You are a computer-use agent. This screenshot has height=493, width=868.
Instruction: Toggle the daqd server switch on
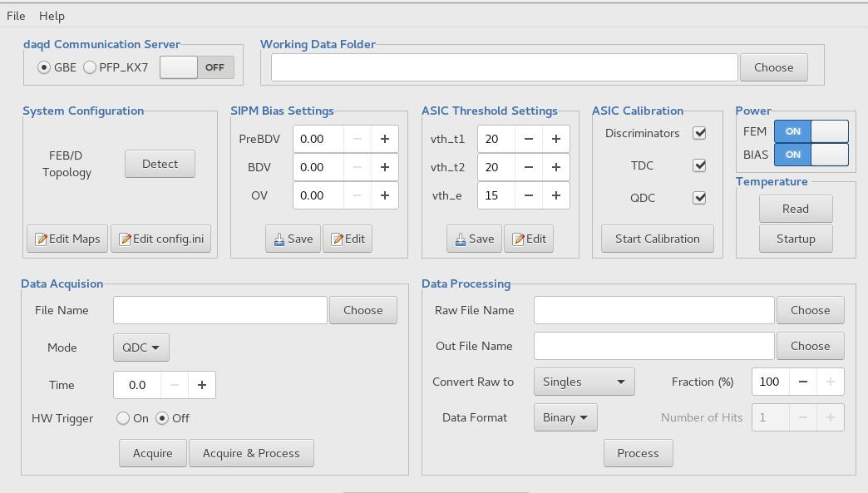(197, 67)
